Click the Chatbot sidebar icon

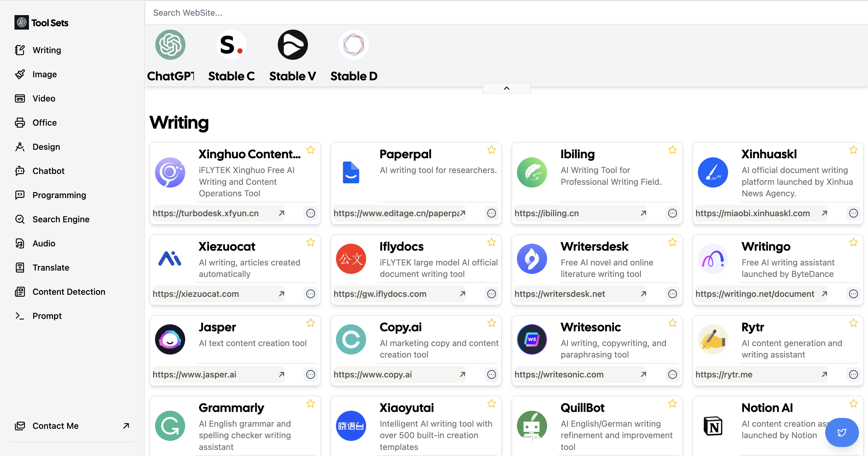(x=20, y=171)
